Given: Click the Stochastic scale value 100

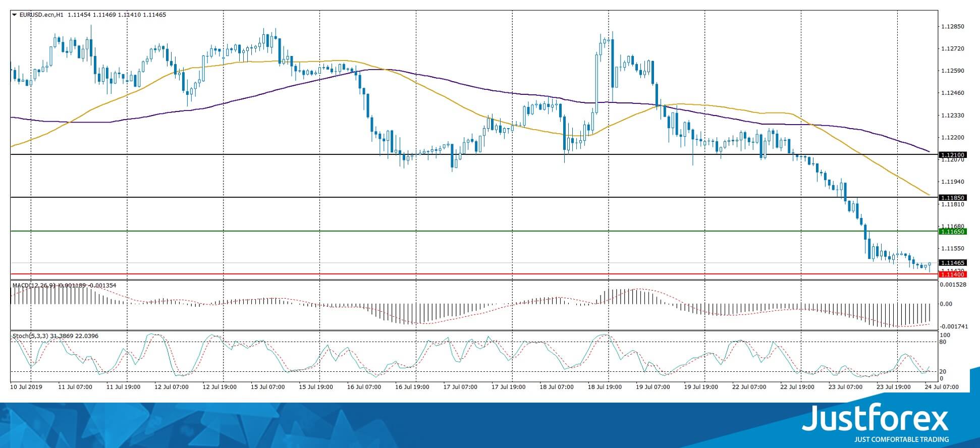Looking at the screenshot, I should tap(945, 335).
